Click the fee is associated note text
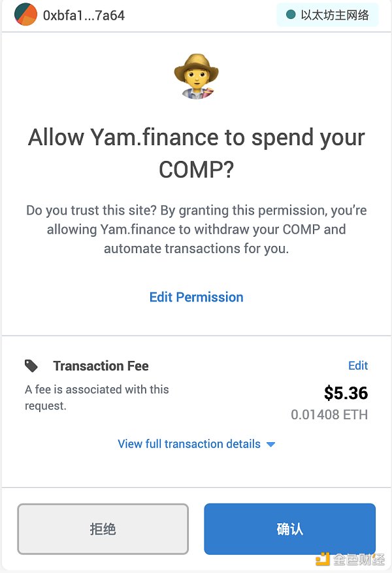 tap(97, 397)
